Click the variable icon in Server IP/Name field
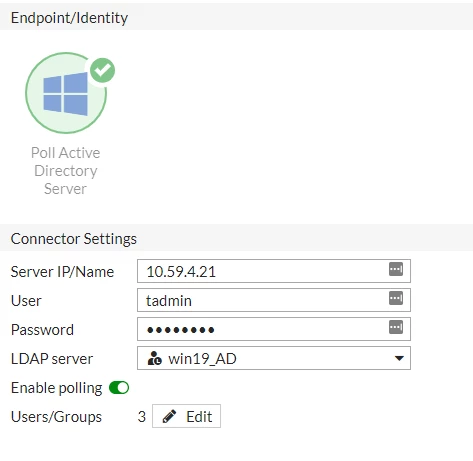The width and height of the screenshot is (473, 461). click(x=396, y=269)
